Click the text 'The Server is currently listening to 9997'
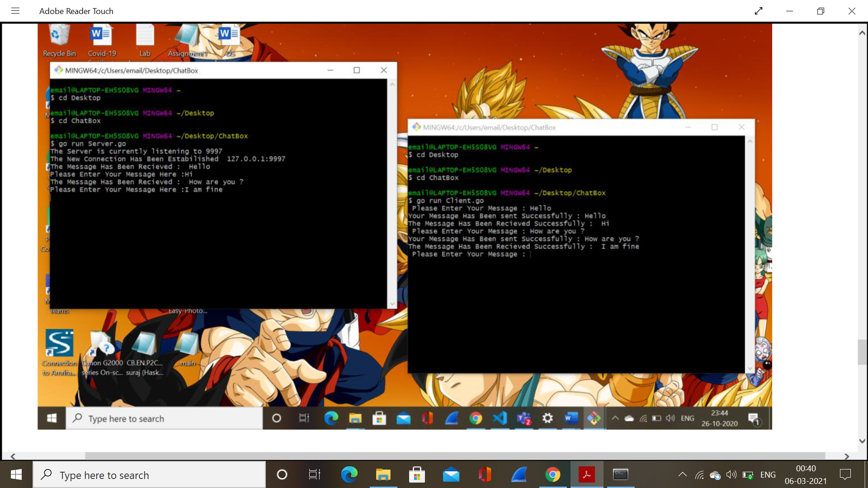Viewport: 868px width, 488px height. (136, 151)
